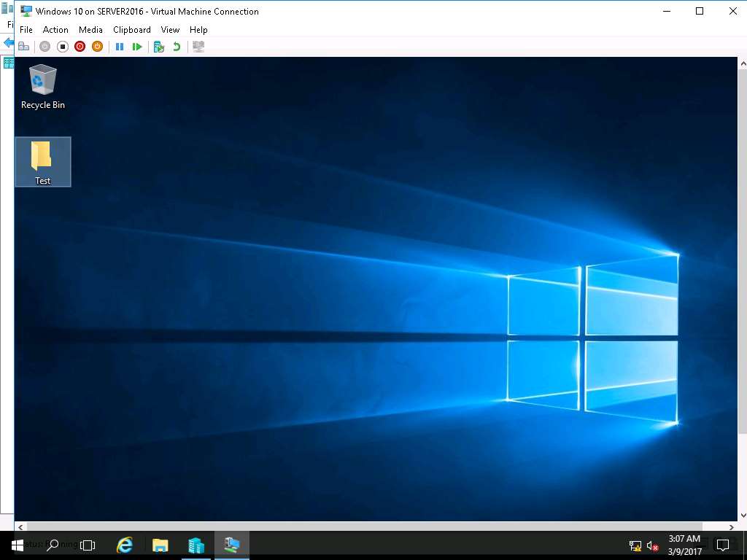This screenshot has height=560, width=747.
Task: Select the Recycle Bin desktop icon
Action: (x=43, y=87)
